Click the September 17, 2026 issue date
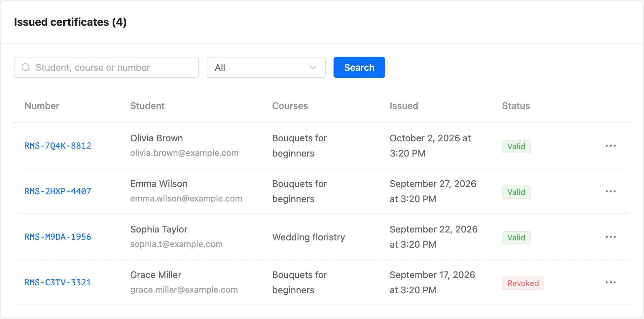The width and height of the screenshot is (644, 319). pyautogui.click(x=432, y=282)
